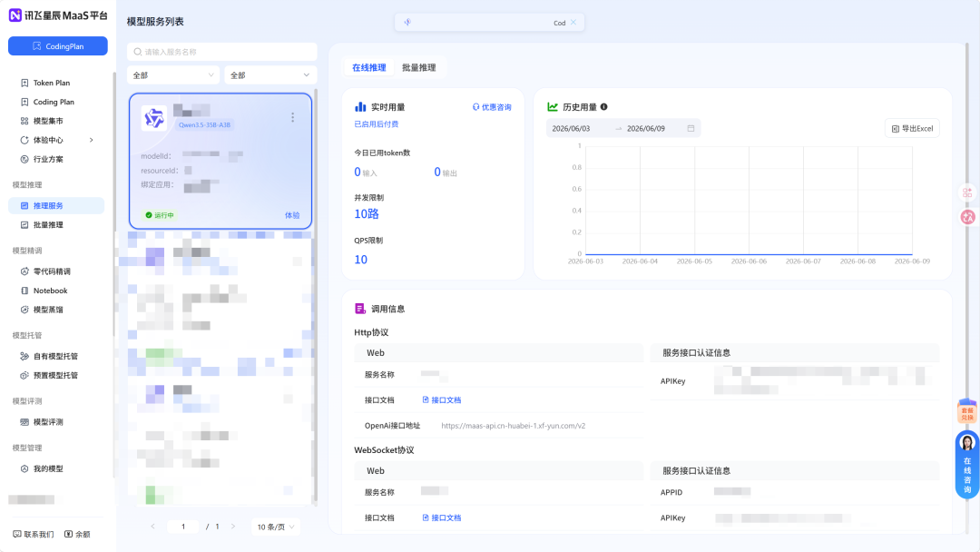
Task: Click 优惠咨询 link
Action: 492,107
